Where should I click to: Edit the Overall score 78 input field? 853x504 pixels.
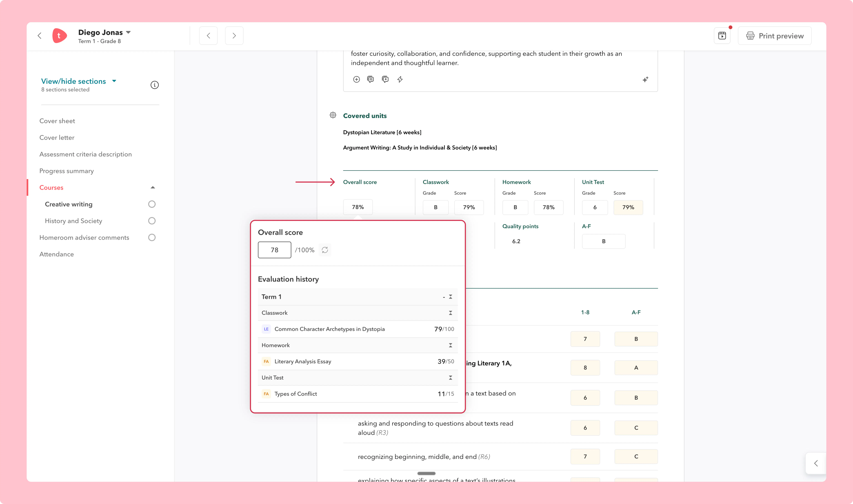coord(274,250)
